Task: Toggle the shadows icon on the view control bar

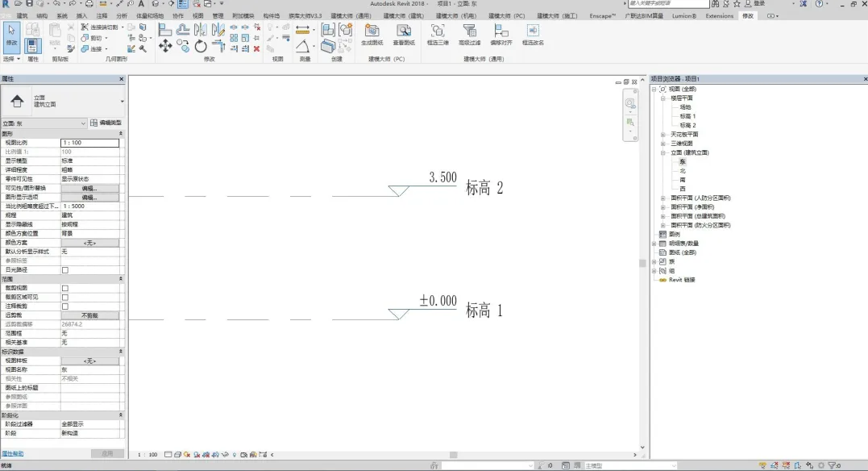Action: point(197,454)
